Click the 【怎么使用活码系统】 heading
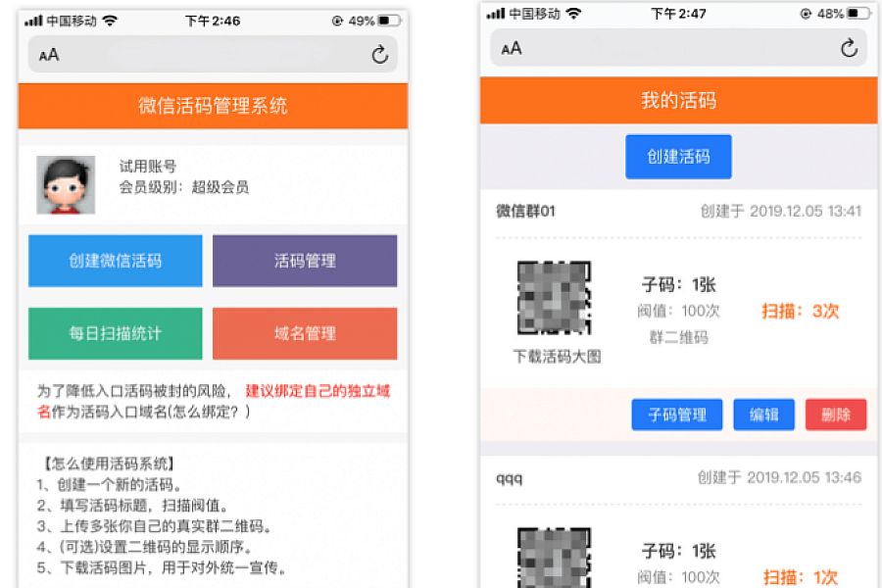This screenshot has height=588, width=882. [109, 464]
